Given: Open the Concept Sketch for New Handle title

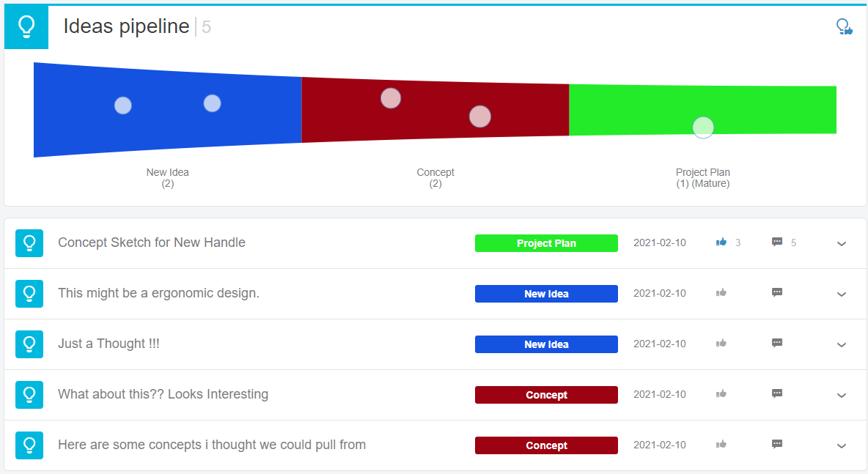Looking at the screenshot, I should click(x=152, y=242).
